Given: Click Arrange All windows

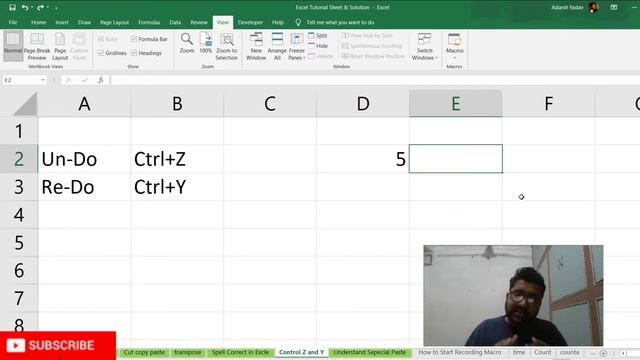Looking at the screenshot, I should click(277, 46).
